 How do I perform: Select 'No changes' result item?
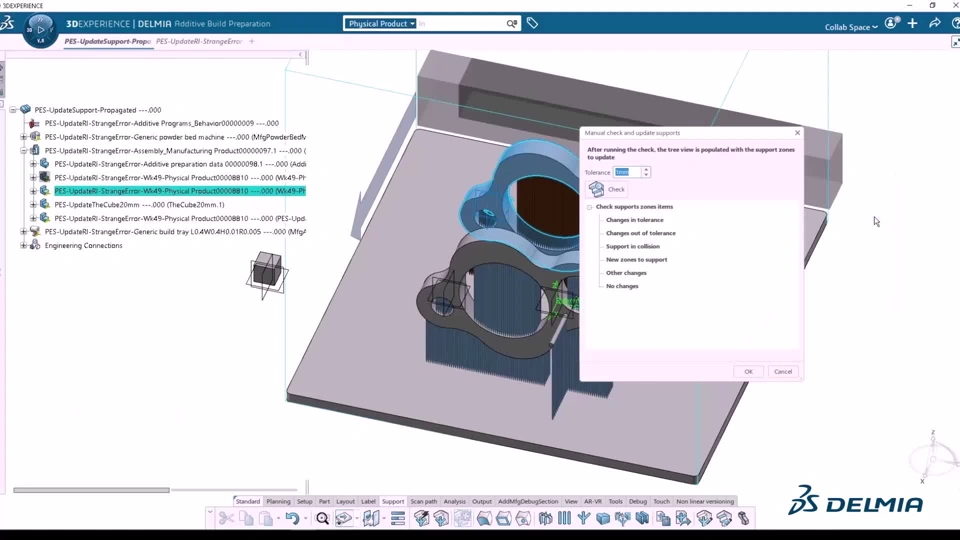point(622,286)
